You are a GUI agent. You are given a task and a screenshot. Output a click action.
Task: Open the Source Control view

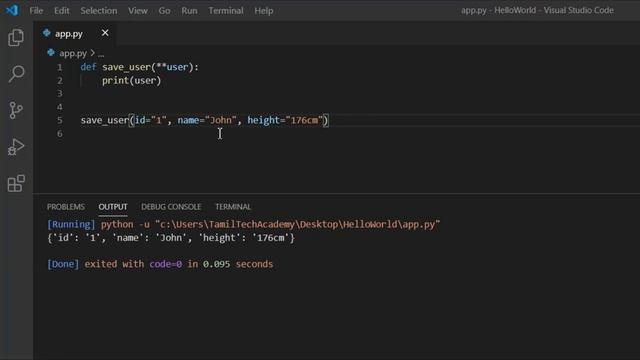pyautogui.click(x=16, y=110)
